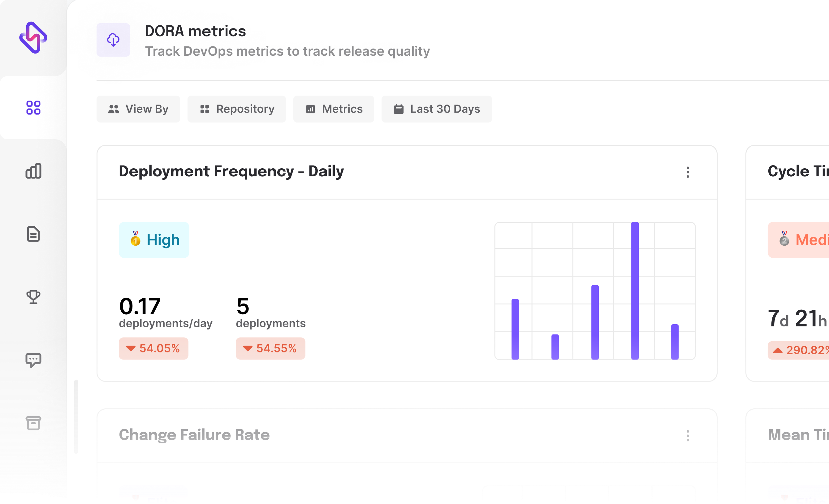
Task: Select the Last 30 Days date range
Action: [x=437, y=109]
